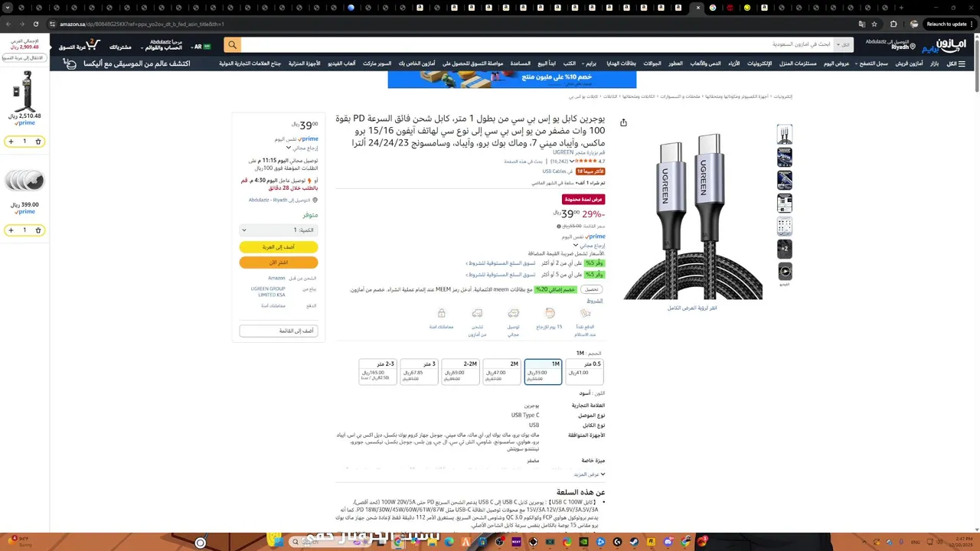The image size is (980, 551).
Task: Open the 'بطاقات الهدايا' nav item
Action: click(621, 64)
